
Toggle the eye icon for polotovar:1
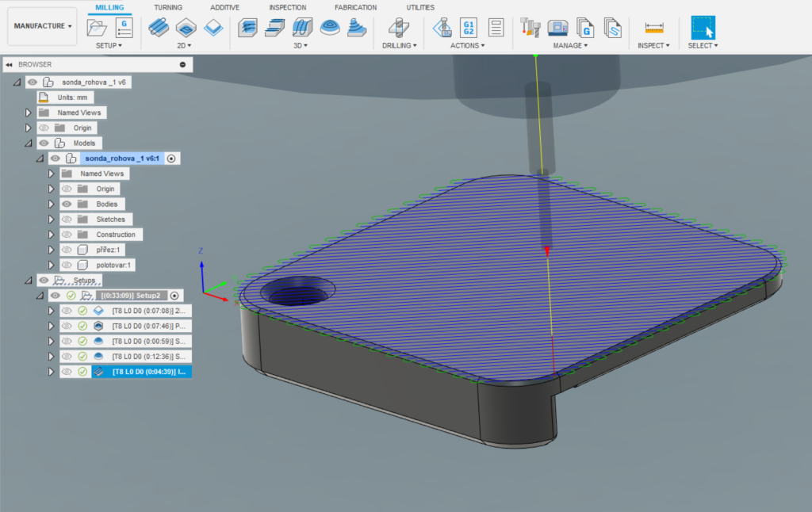pyautogui.click(x=67, y=265)
